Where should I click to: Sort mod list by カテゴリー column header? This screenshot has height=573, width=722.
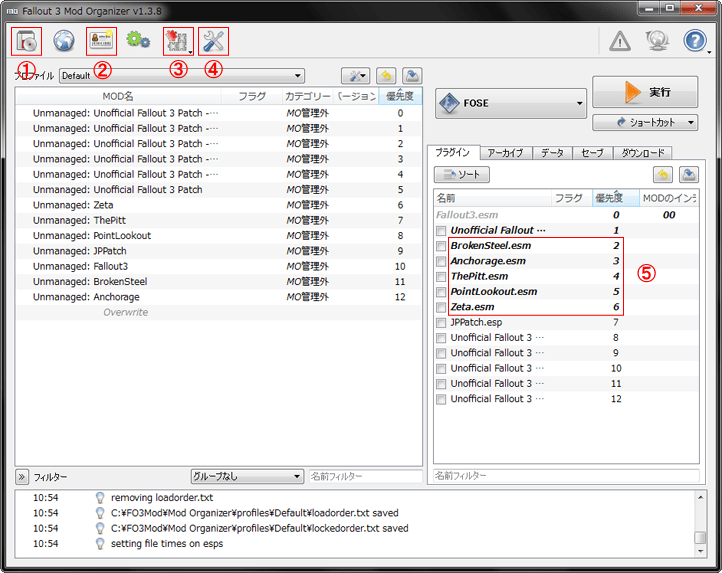click(x=307, y=96)
